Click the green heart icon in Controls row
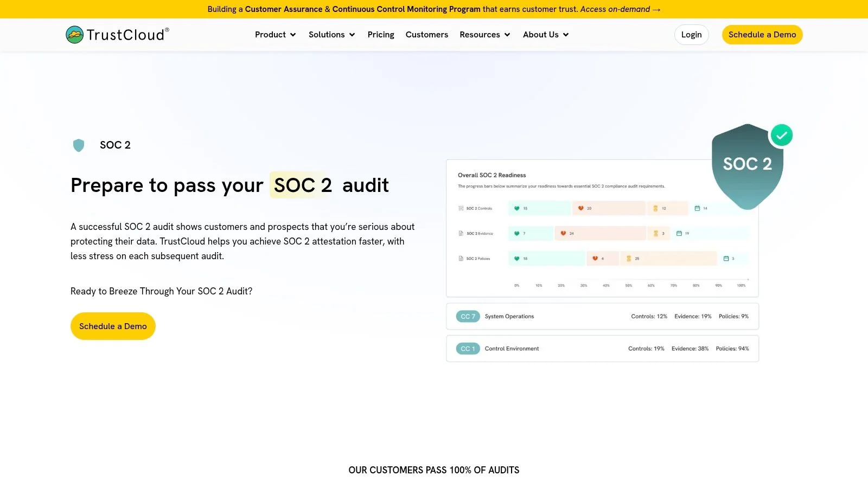This screenshot has width=868, height=488. pyautogui.click(x=516, y=208)
